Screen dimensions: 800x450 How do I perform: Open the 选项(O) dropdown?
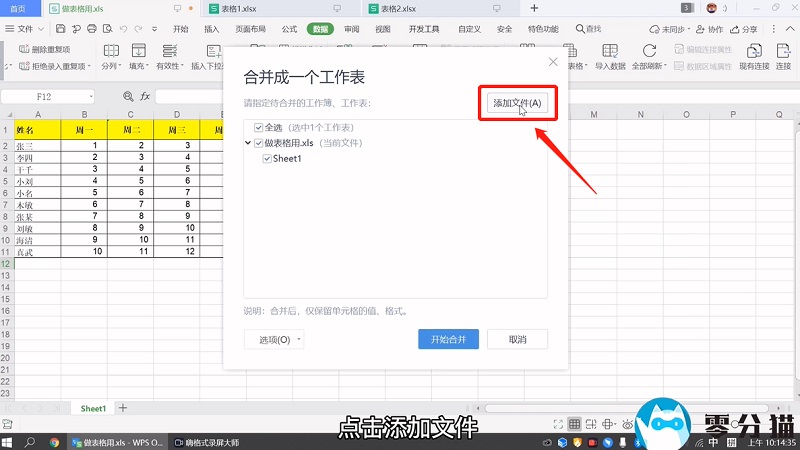click(274, 340)
